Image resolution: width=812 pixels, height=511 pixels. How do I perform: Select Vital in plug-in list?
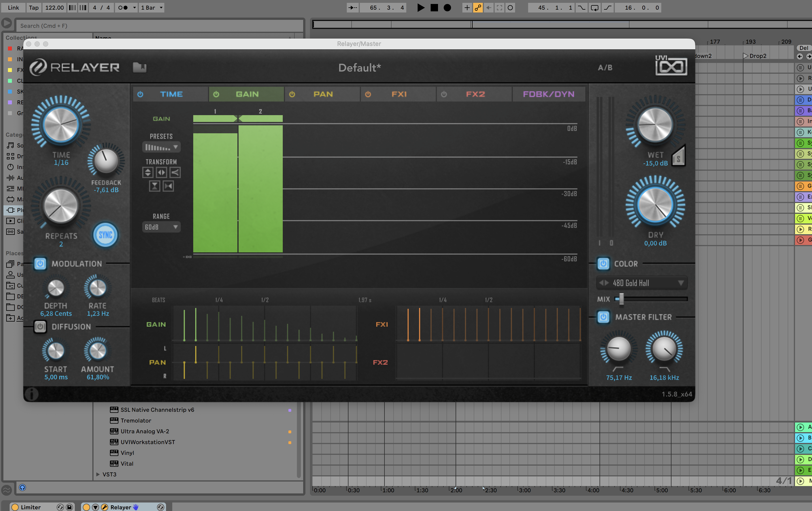[127, 463]
